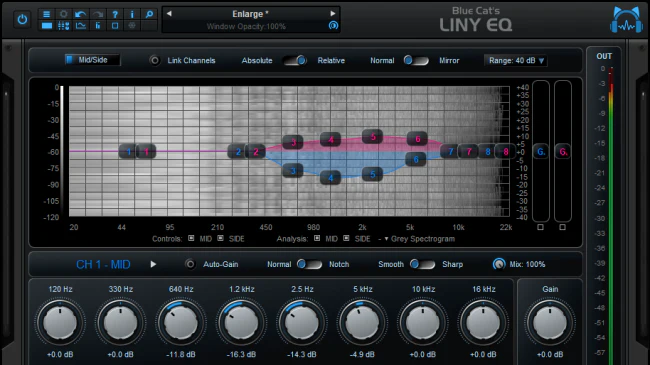Select the previous preset arrow
Viewport: 650px width, 365px height.
tap(169, 13)
